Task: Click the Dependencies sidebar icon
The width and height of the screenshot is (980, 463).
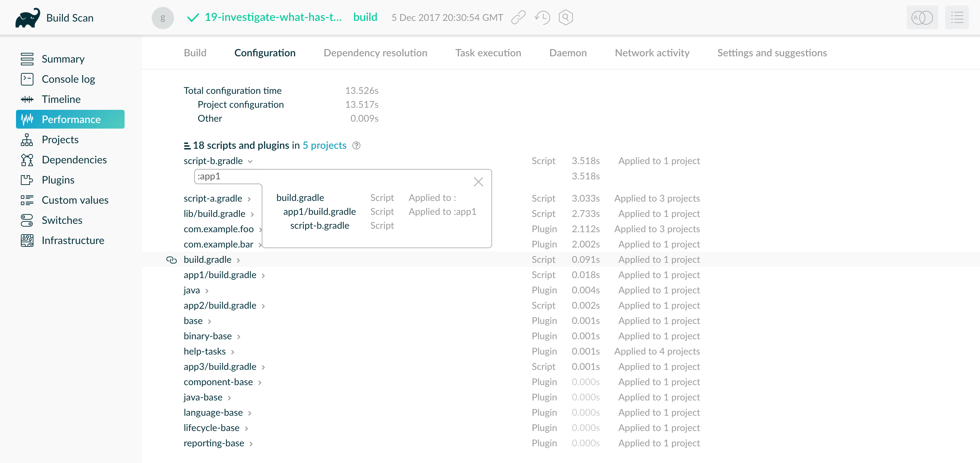Action: 27,160
